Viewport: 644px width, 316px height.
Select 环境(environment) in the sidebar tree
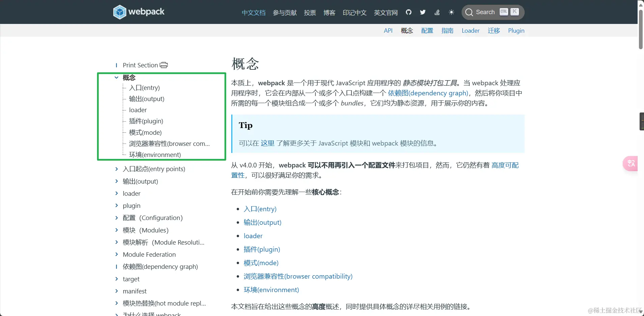155,155
